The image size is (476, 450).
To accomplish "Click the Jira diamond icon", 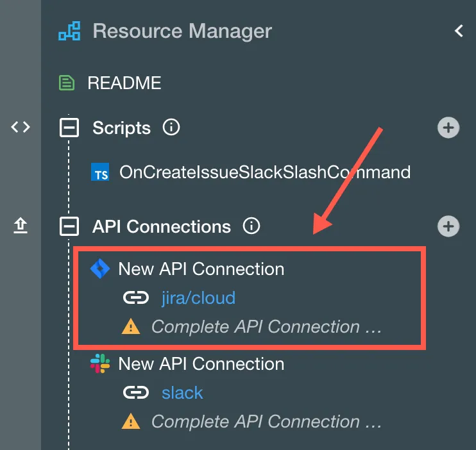I will 100,269.
